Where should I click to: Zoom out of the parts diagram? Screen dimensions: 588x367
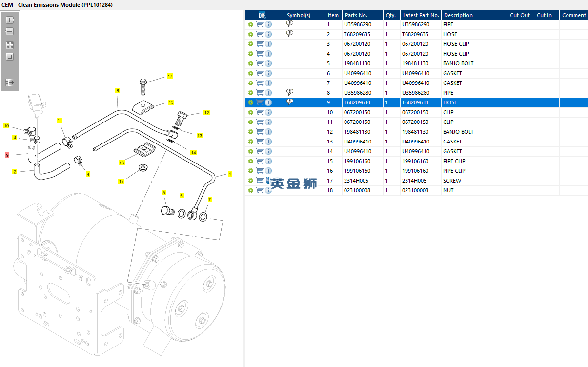click(10, 31)
